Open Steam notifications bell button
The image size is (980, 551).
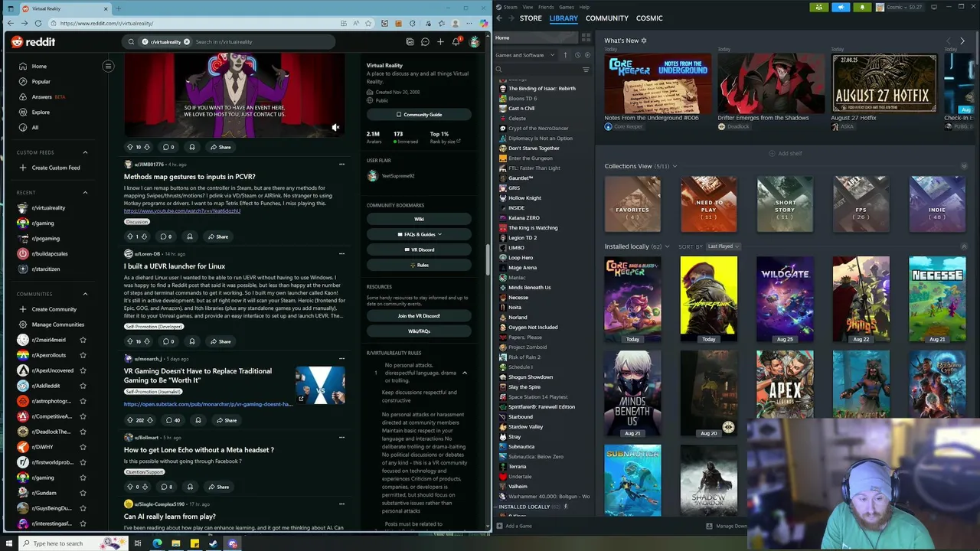[x=862, y=7]
